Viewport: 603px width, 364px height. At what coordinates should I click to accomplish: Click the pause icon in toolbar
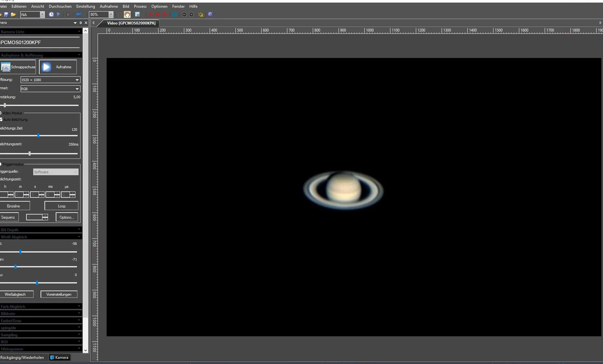click(68, 14)
